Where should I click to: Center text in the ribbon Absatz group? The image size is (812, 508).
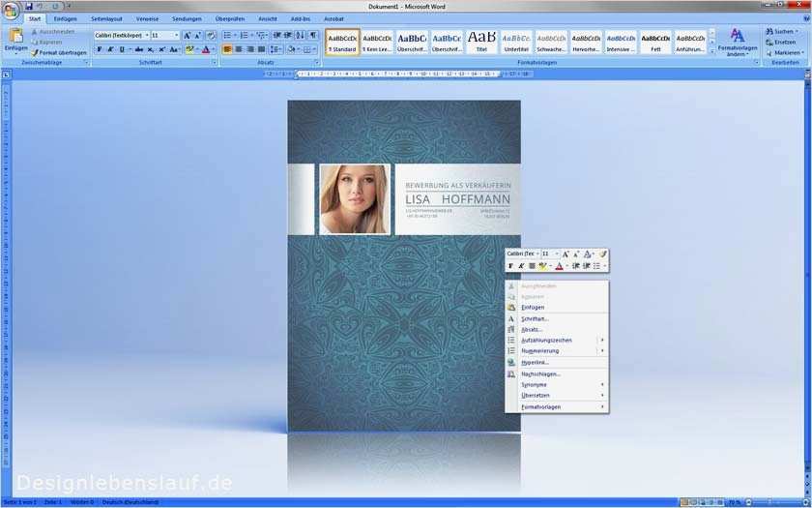pyautogui.click(x=239, y=49)
